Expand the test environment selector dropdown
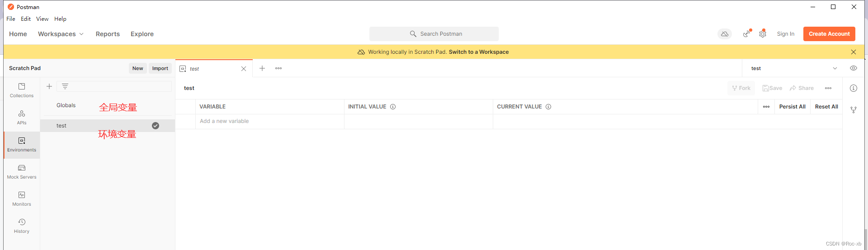 835,68
